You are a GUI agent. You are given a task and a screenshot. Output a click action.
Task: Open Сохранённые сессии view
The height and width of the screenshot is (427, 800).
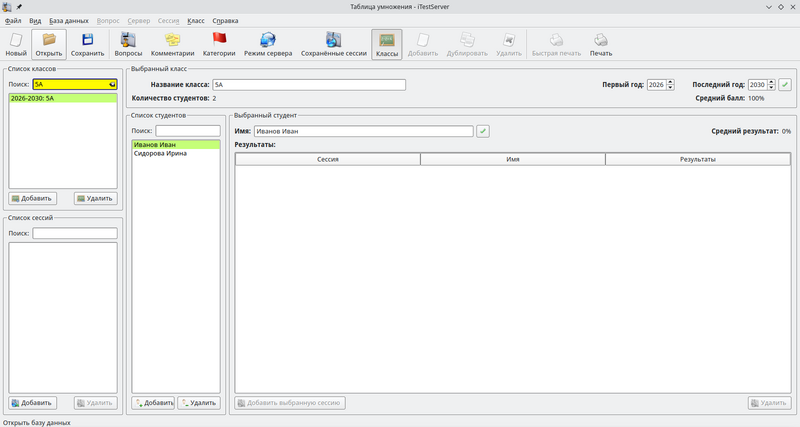tap(333, 44)
